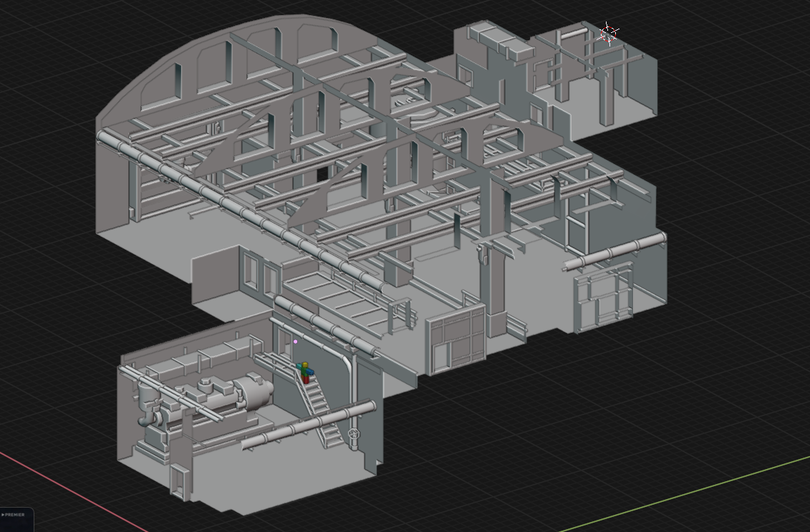Click the red X axis line
The width and height of the screenshot is (810, 532).
tap(72, 487)
